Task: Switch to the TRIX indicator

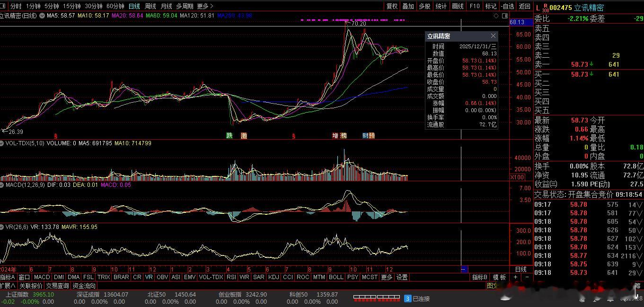Action: [x=104, y=277]
